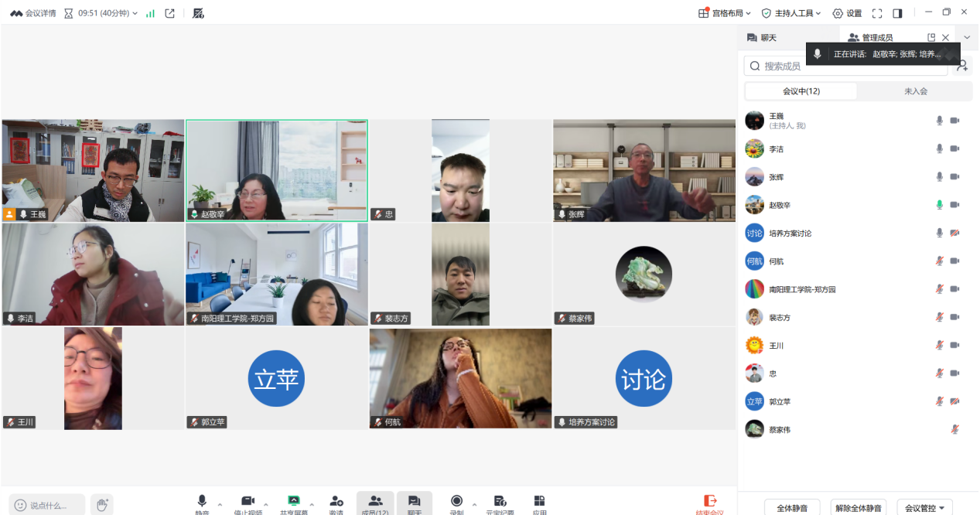Open the 会议管控 dropdown

click(924, 508)
